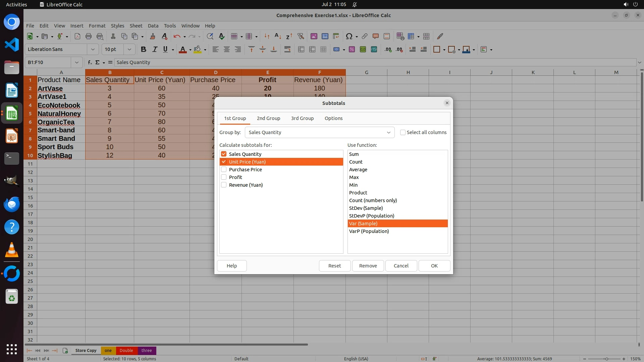
Task: Click the Remove button
Action: (368, 266)
